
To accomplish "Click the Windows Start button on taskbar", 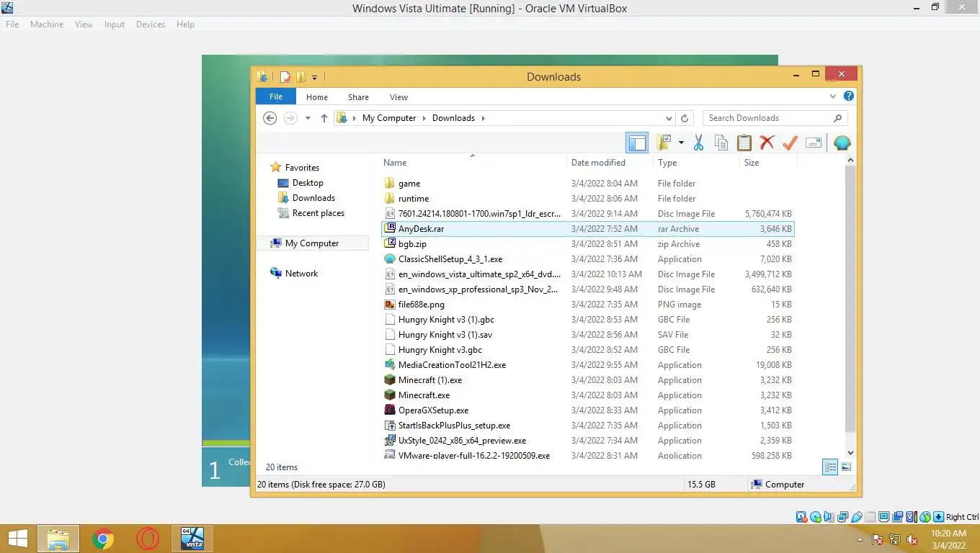I will point(17,539).
